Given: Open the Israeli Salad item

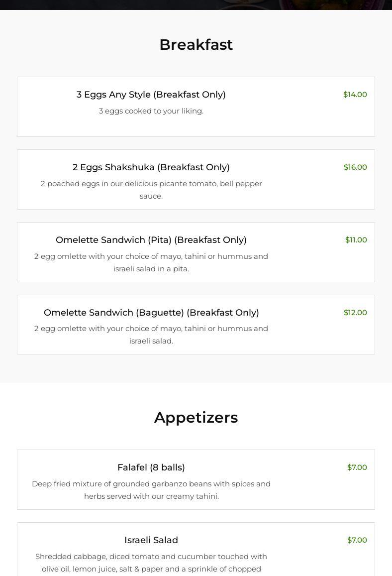Looking at the screenshot, I should pyautogui.click(x=151, y=540).
